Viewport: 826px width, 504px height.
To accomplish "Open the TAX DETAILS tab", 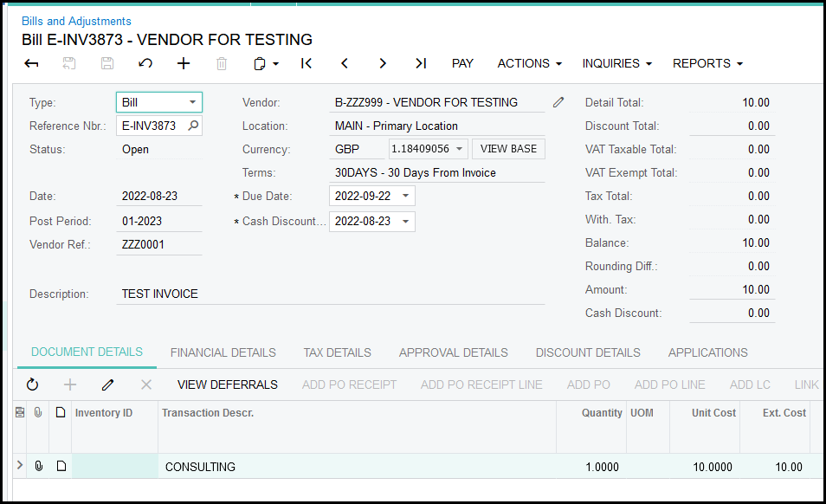I will (337, 352).
